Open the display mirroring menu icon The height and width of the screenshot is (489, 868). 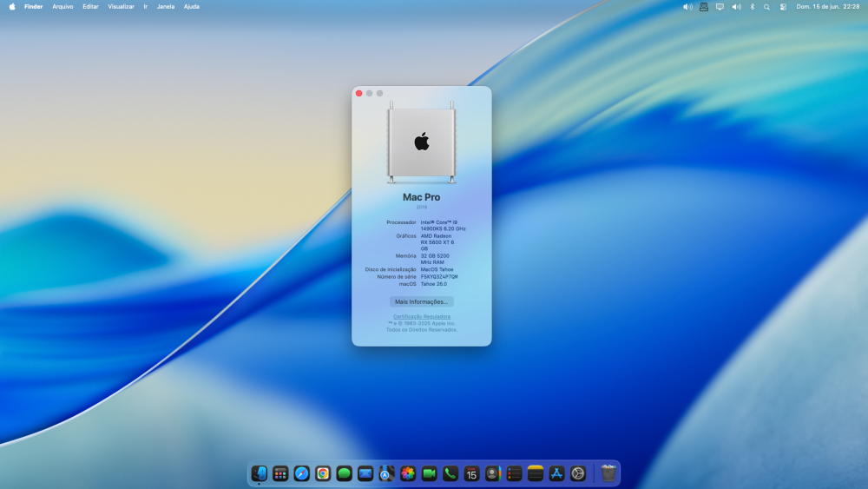(720, 7)
